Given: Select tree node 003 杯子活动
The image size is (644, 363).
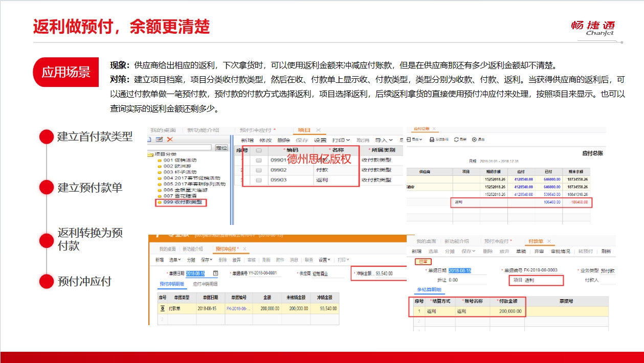Looking at the screenshot, I should click(x=180, y=172).
